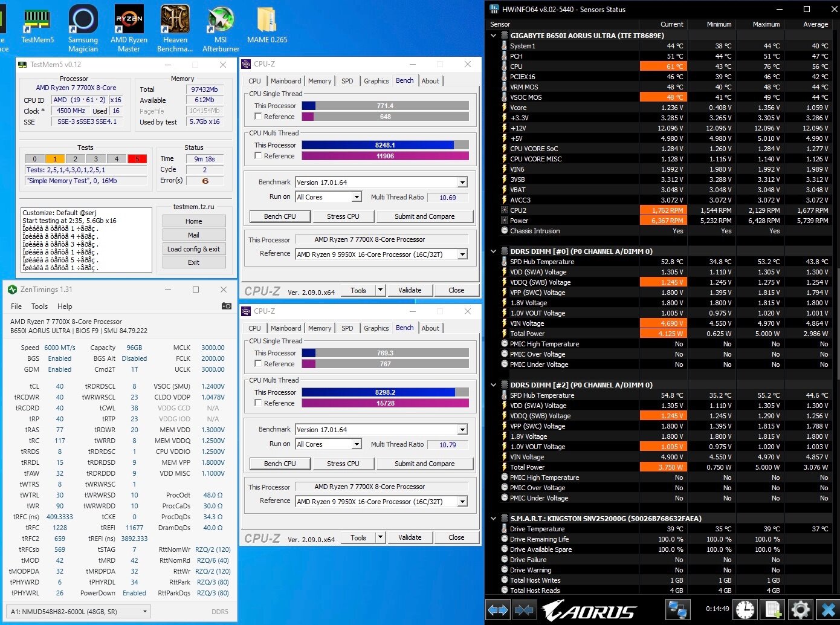Tick the Reference checkbox next to the 767 bar
Screen dimensions: 840x625
[258, 364]
